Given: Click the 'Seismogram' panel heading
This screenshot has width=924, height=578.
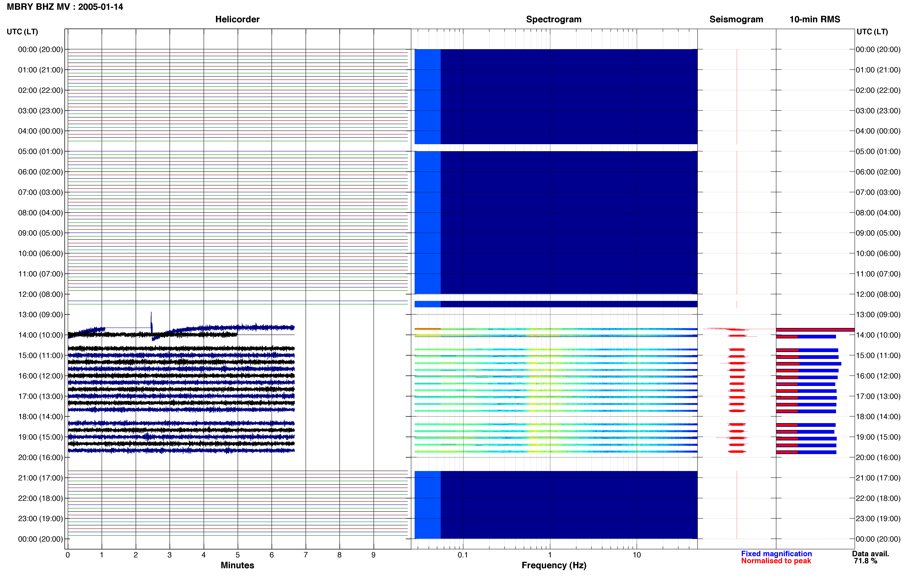Looking at the screenshot, I should 736,19.
